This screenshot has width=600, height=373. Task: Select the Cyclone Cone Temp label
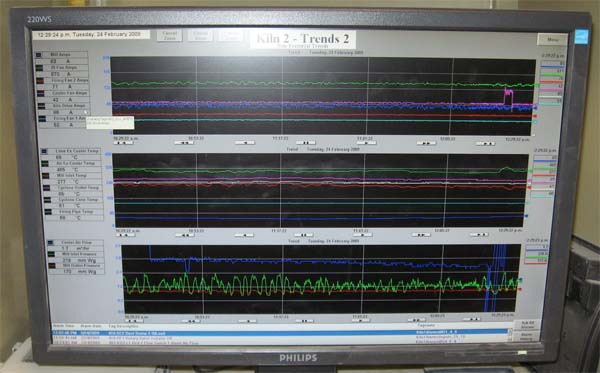(x=77, y=200)
